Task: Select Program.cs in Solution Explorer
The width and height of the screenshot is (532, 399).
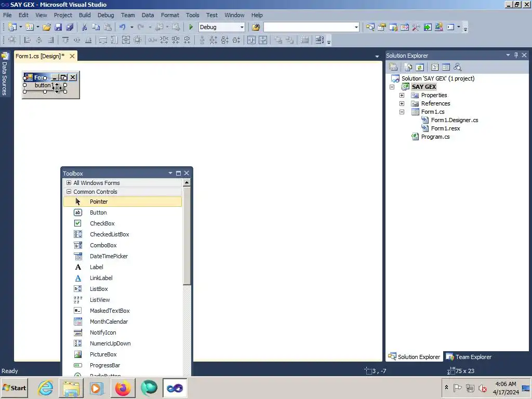Action: (x=435, y=137)
